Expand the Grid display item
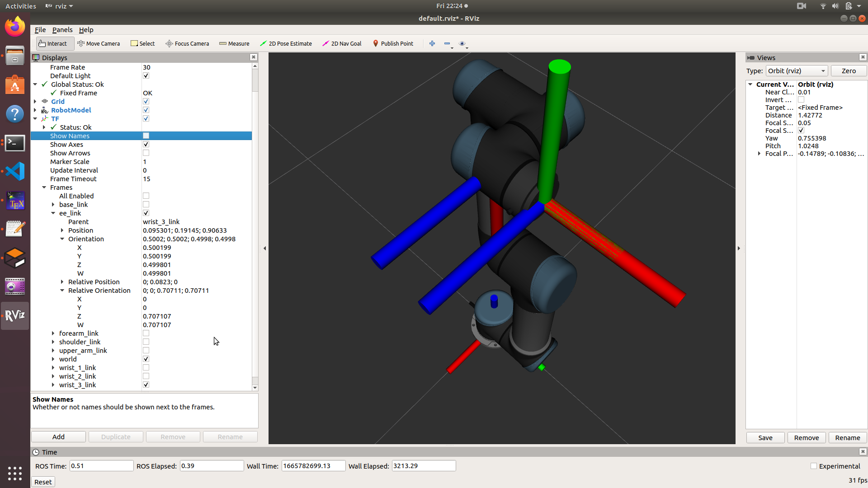The image size is (868, 488). pyautogui.click(x=35, y=102)
